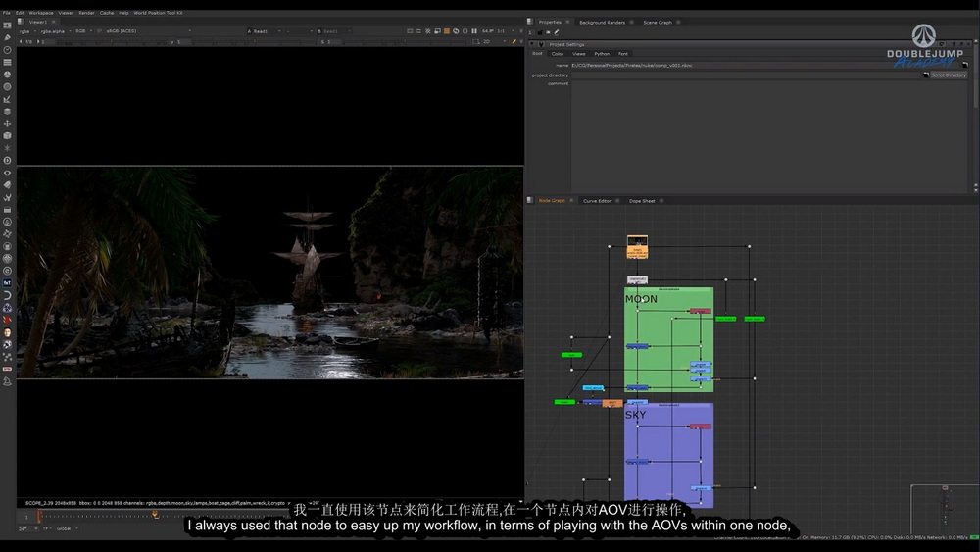Click the face portrait toolbar icon
Screen dimensions: 980x552
(8, 332)
